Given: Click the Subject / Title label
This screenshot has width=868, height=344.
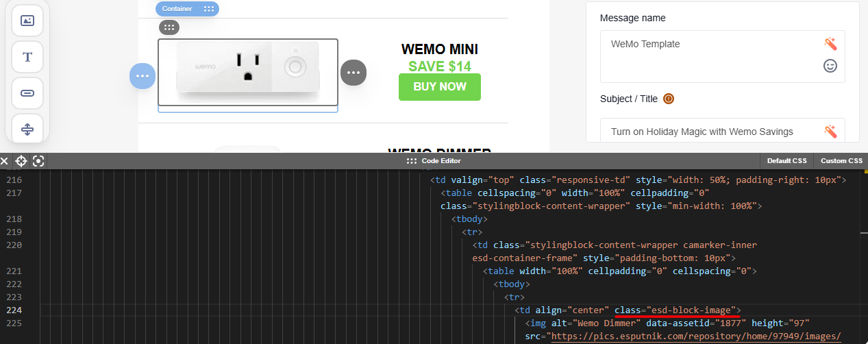Looking at the screenshot, I should click(628, 99).
